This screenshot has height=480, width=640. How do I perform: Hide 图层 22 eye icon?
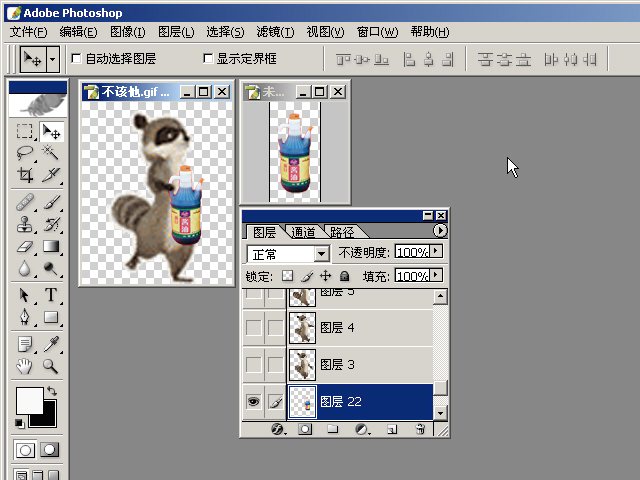pos(253,402)
